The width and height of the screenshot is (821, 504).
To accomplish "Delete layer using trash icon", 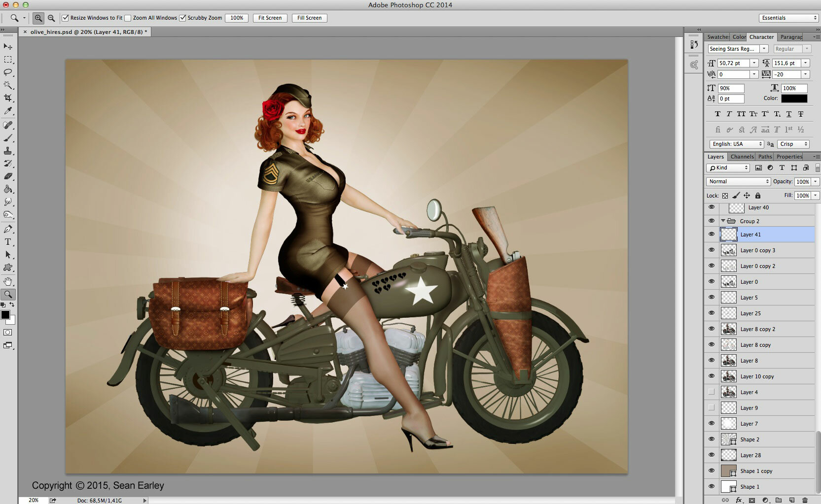I will coord(805,500).
